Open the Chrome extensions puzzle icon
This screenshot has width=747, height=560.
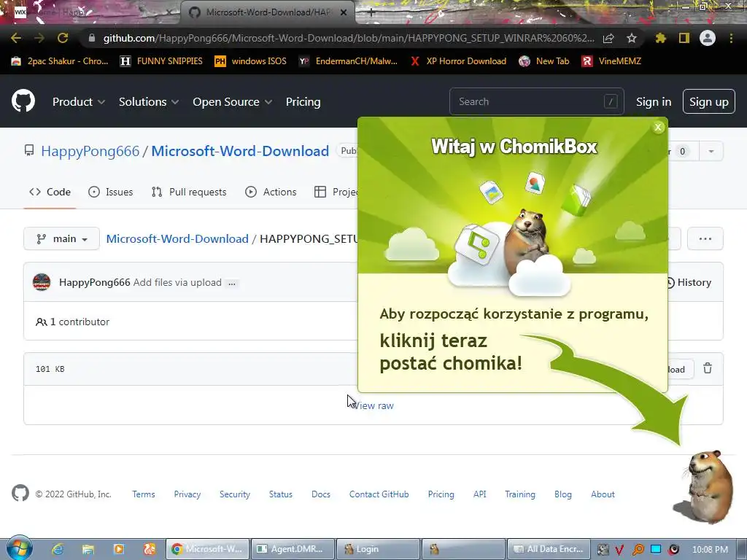click(660, 38)
